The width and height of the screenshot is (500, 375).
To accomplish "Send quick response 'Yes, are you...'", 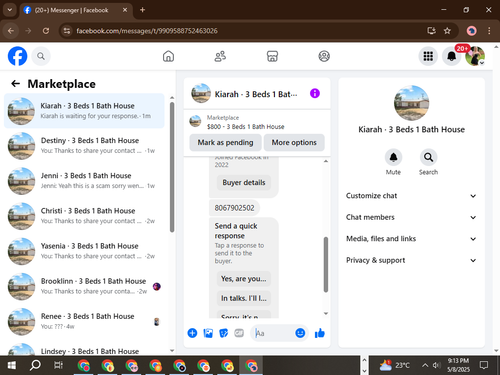I will tap(244, 279).
